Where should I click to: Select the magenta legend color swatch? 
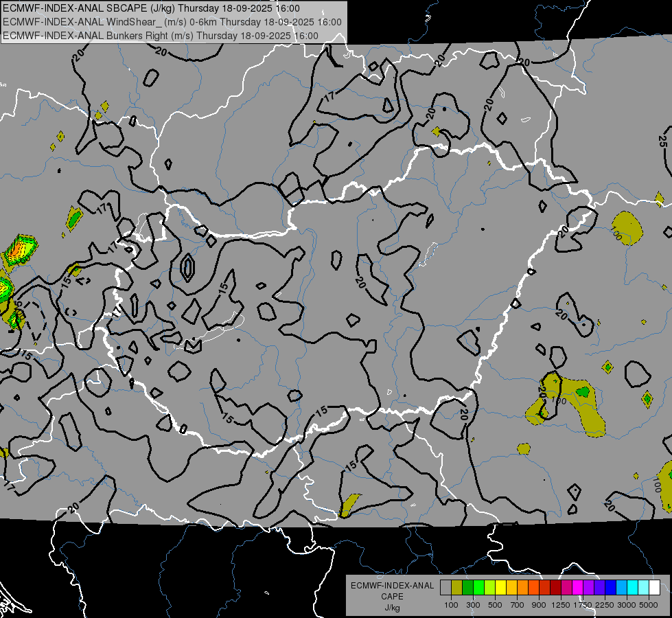(x=578, y=588)
